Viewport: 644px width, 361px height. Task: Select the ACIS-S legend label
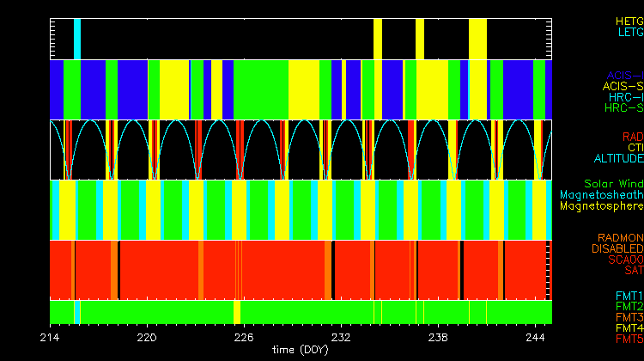[x=623, y=86]
